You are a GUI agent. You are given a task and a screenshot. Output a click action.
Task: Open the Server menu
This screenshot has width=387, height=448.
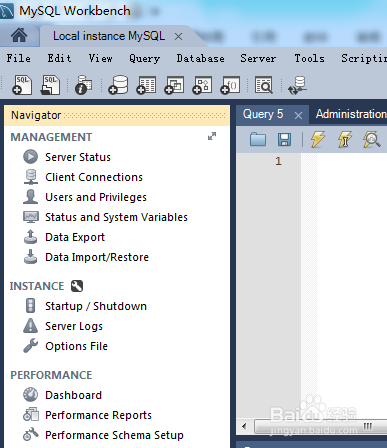[258, 58]
